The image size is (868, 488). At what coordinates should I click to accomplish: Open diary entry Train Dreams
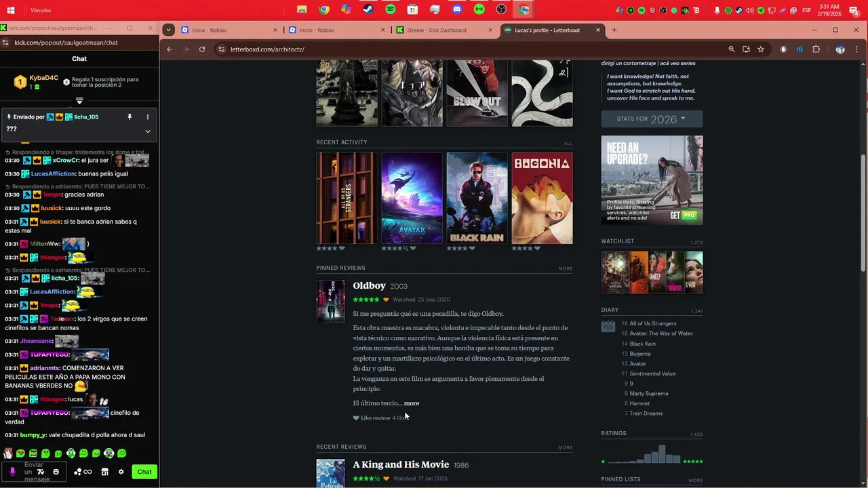coord(646,413)
